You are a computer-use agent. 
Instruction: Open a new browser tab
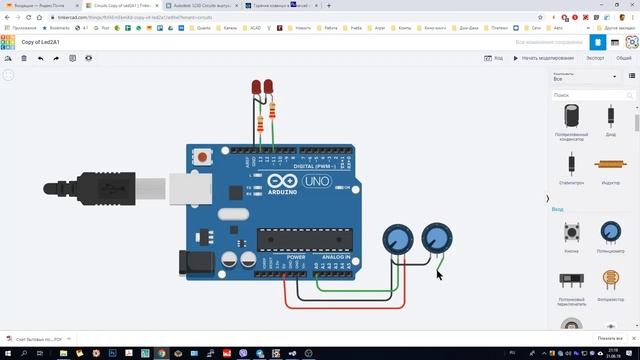click(x=329, y=6)
